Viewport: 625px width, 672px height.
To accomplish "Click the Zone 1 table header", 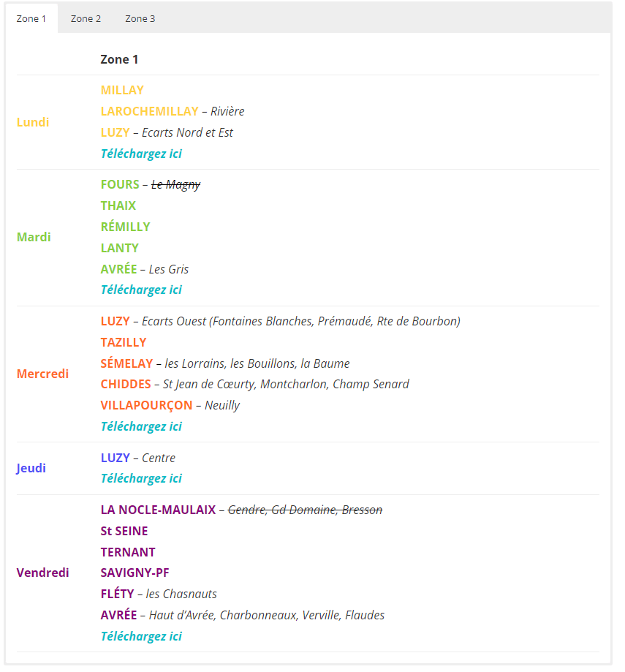I will tap(119, 59).
